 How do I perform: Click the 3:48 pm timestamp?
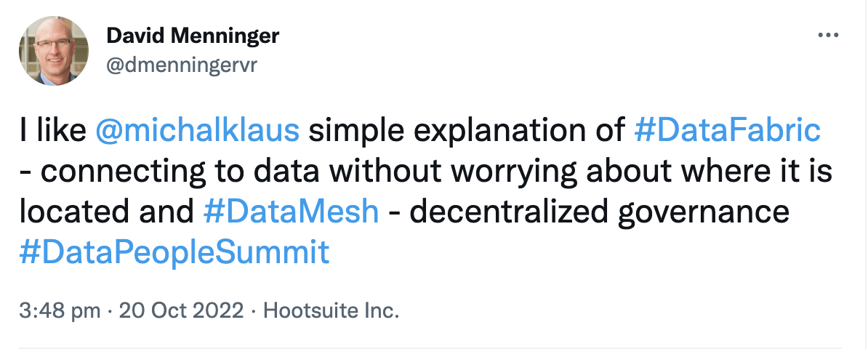point(60,311)
